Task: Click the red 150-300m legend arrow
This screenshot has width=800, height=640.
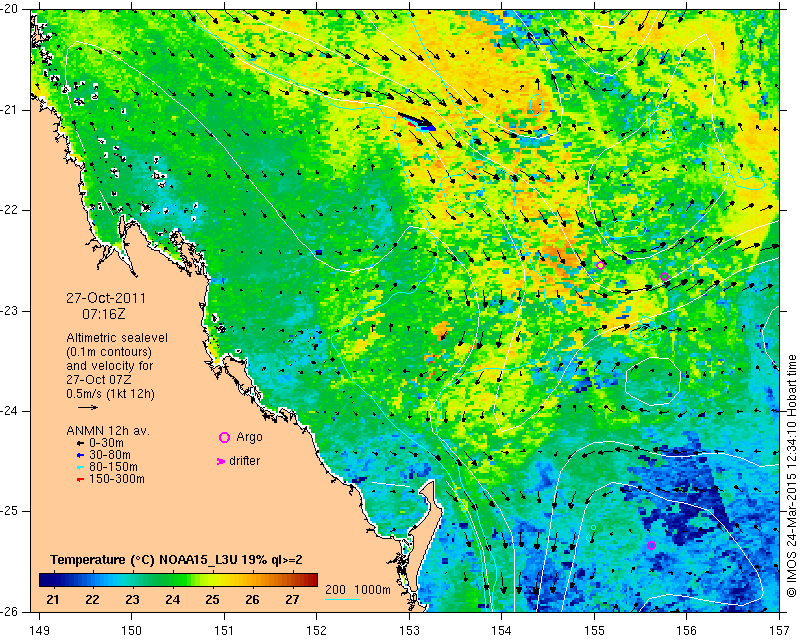Action: click(x=80, y=480)
